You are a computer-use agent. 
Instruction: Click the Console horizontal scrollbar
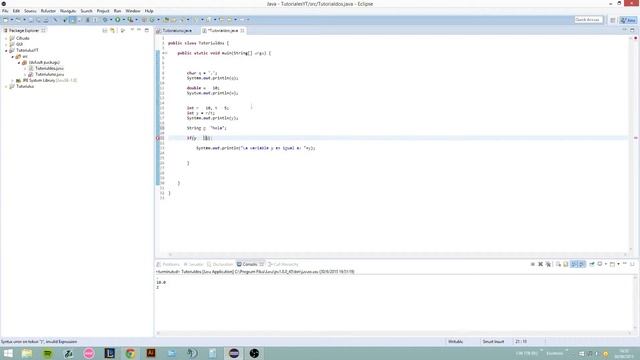tap(393, 333)
